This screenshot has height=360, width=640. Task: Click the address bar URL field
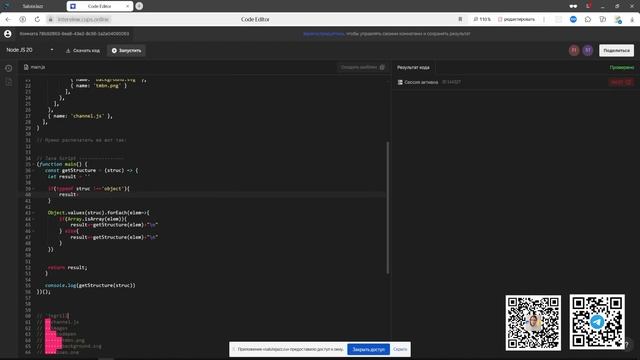(83, 19)
